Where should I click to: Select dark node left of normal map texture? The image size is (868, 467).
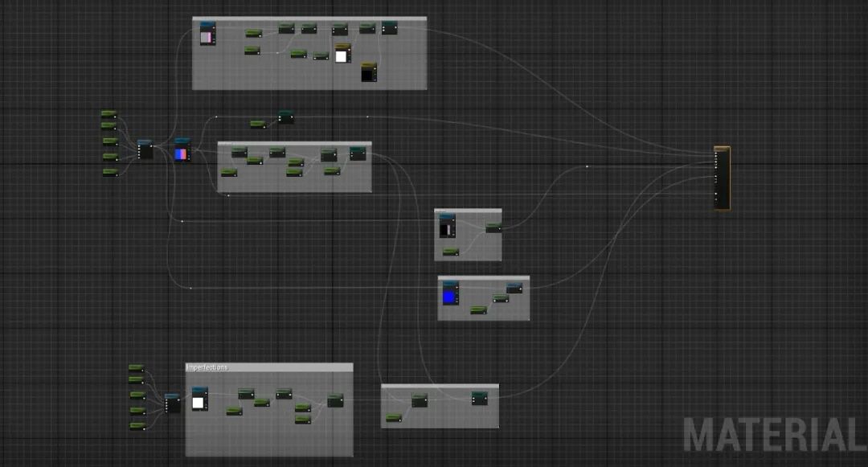pos(145,150)
